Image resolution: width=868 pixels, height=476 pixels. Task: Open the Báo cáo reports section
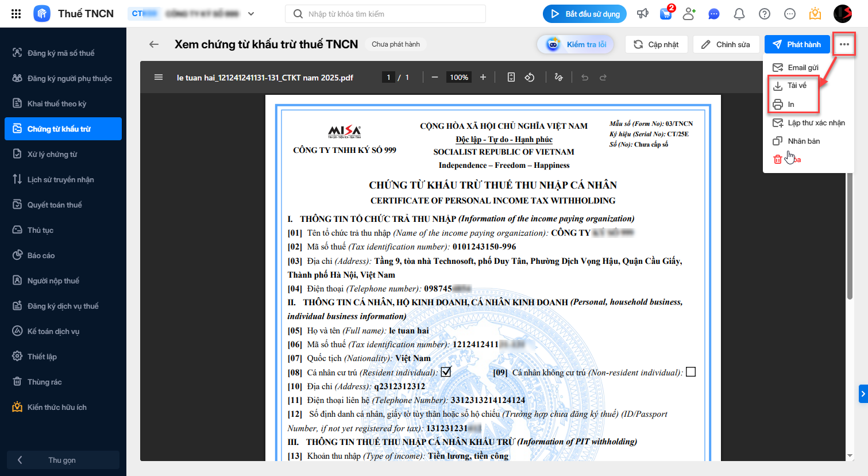click(x=63, y=255)
